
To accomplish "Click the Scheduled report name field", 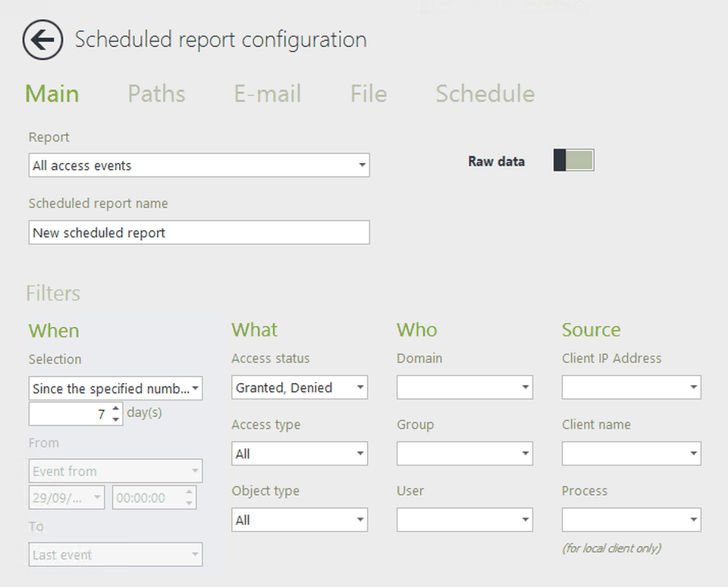I will 199,233.
